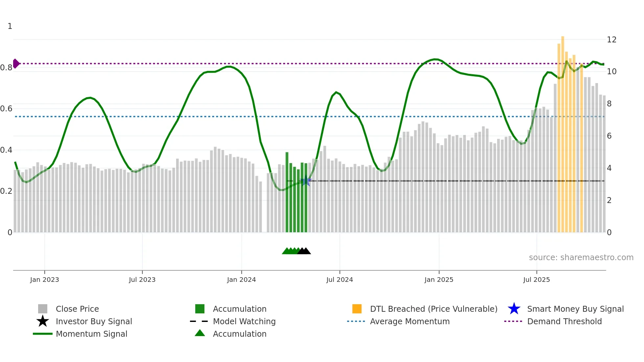Hide the Average Momentum series via legend
This screenshot has height=362, width=644.
pyautogui.click(x=410, y=321)
